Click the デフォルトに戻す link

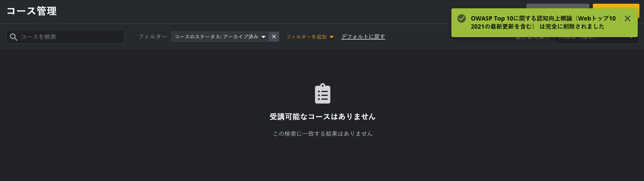[x=363, y=37]
